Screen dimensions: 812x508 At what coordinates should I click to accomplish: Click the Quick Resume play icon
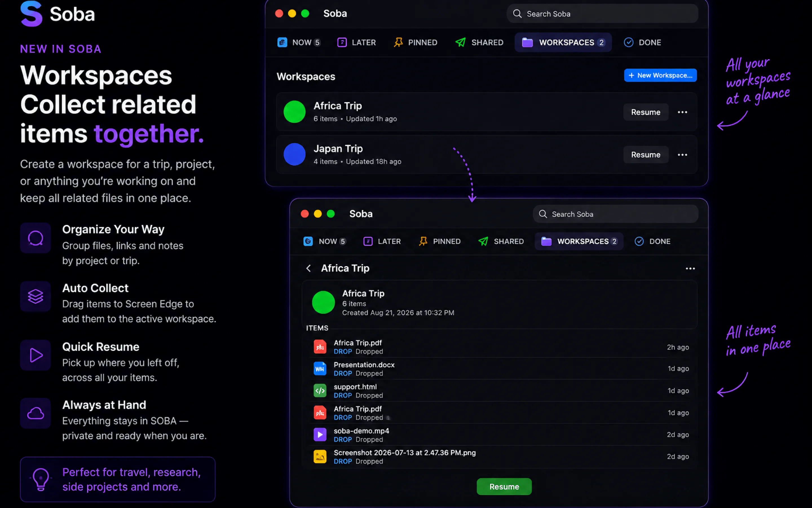point(35,355)
